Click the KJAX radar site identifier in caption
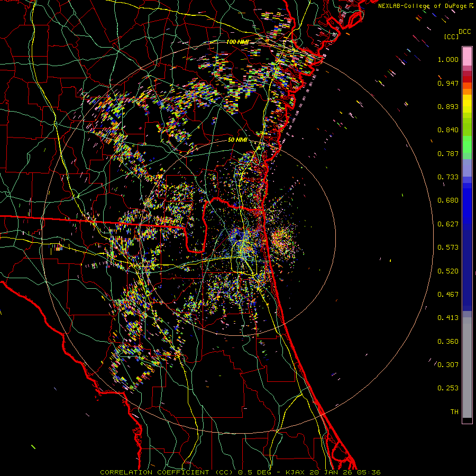The image size is (476, 476). [x=296, y=472]
